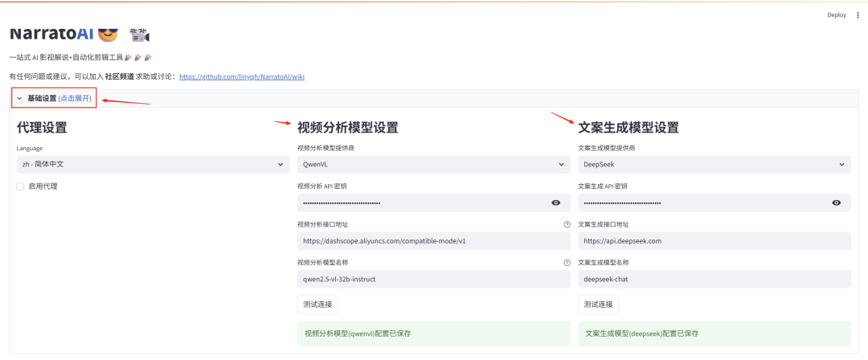
Task: Click 测试连接 under 视频分析模型名称
Action: (317, 305)
